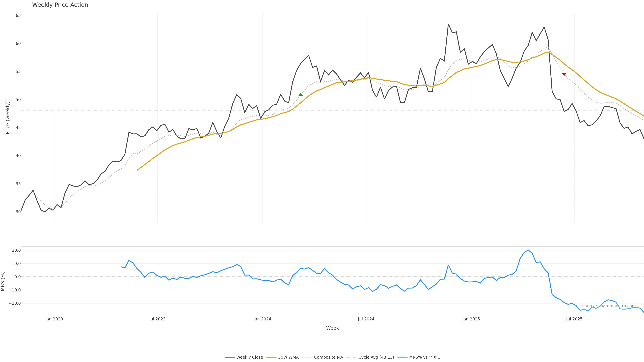
Task: Click the MRS (%) y-axis title
Action: 3,281
